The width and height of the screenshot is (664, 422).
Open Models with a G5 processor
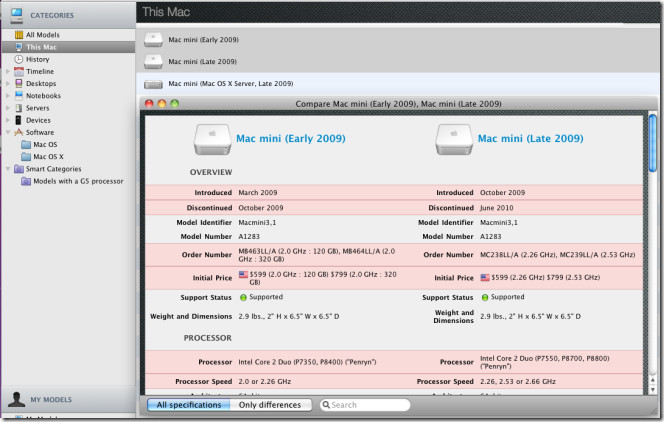78,181
